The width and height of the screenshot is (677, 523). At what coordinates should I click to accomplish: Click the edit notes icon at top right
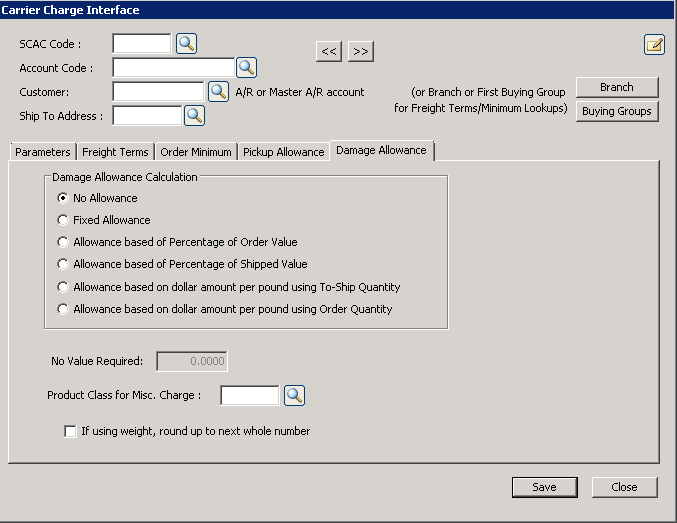[x=654, y=44]
